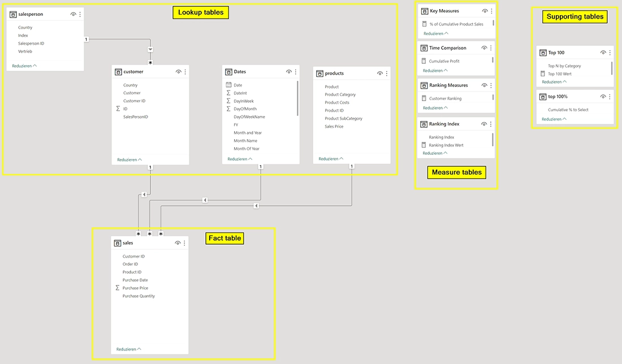Select the Month and Year field

click(248, 133)
